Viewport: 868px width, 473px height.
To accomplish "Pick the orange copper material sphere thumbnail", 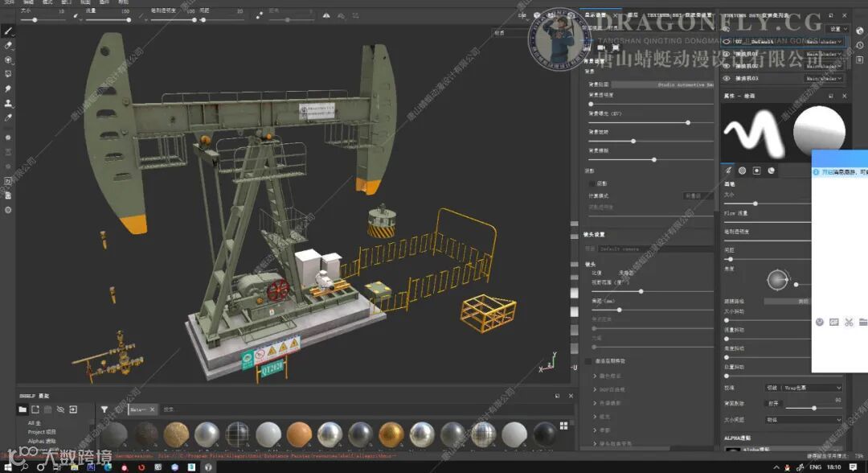I will point(299,435).
